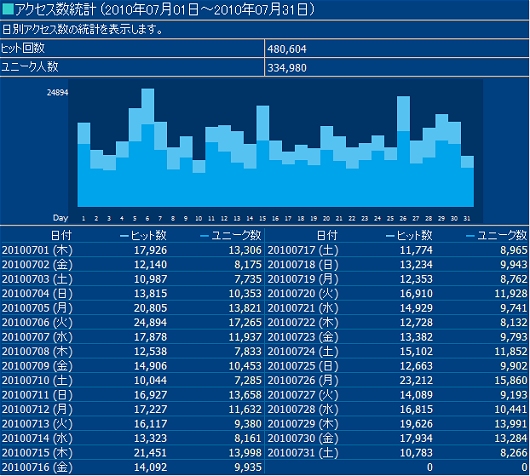Click the tallest bar for day 6
This screenshot has height=476, width=530.
point(148,148)
